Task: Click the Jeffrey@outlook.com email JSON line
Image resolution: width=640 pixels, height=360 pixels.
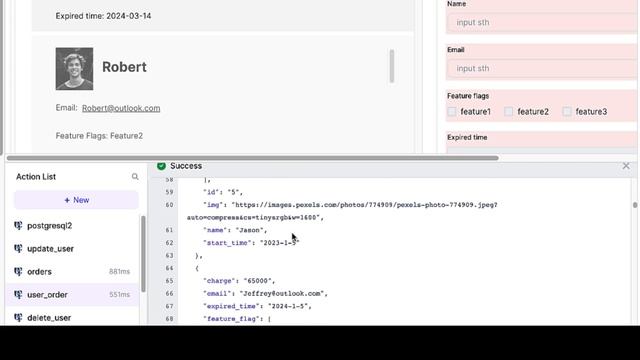Action: pyautogui.click(x=265, y=293)
